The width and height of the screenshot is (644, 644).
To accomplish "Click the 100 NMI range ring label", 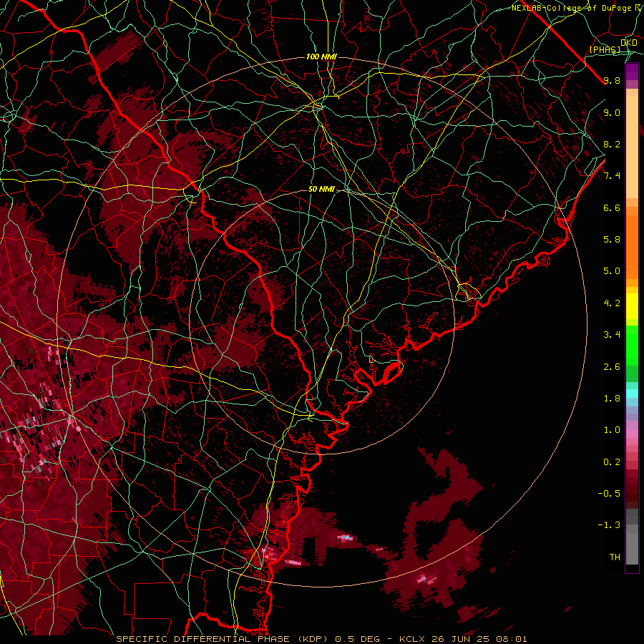I will (321, 57).
